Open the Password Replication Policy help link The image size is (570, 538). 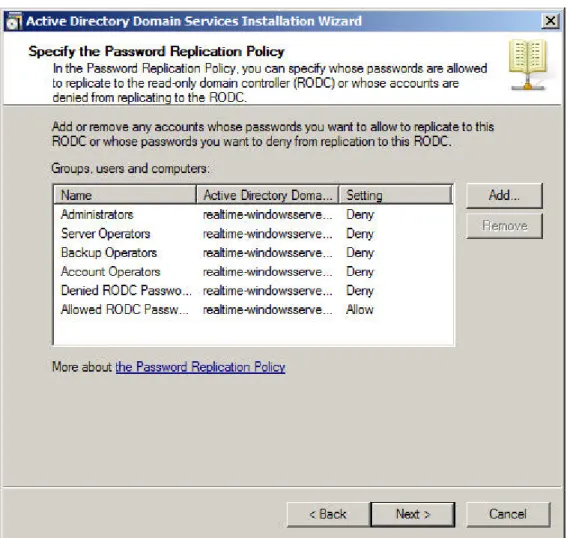click(200, 367)
